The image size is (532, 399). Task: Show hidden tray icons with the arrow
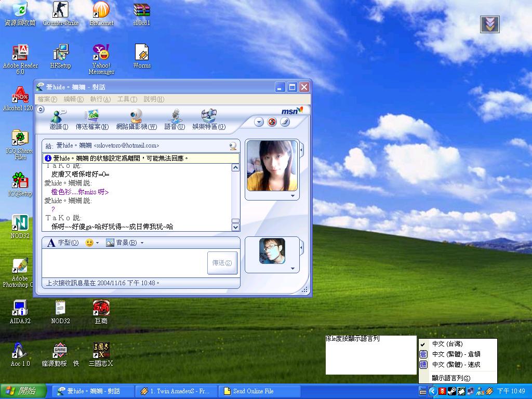click(432, 391)
